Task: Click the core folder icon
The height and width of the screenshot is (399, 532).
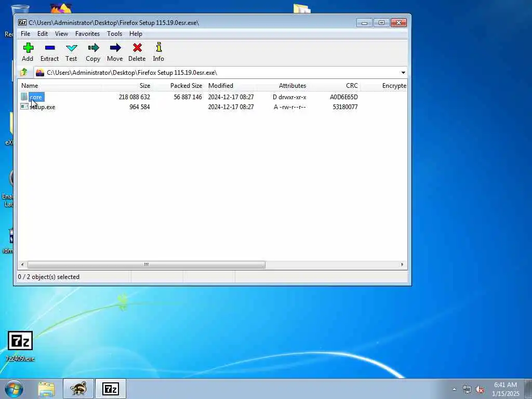Action: coord(24,97)
